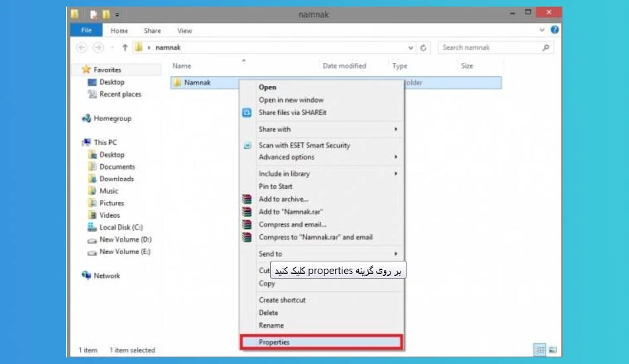The width and height of the screenshot is (629, 364).
Task: Click WinRAR icon beside Add to archive
Action: click(x=247, y=199)
